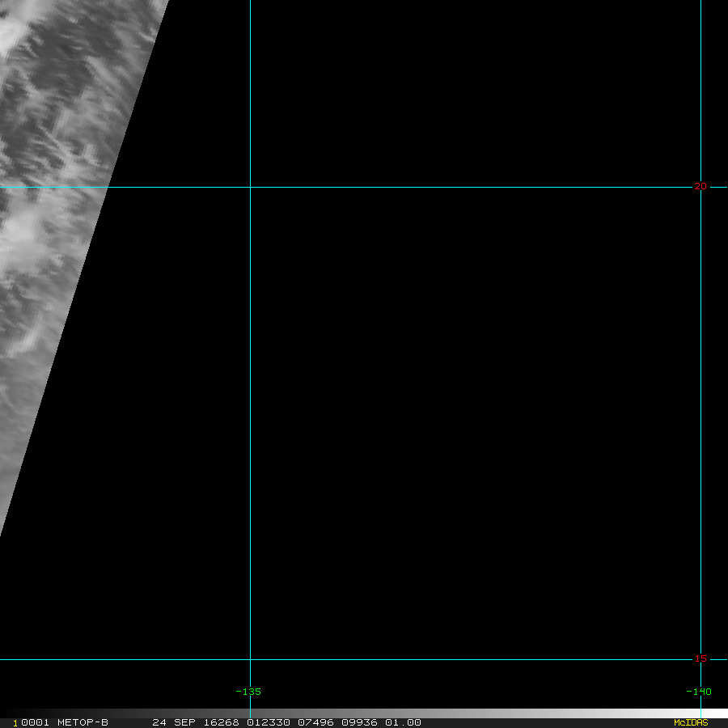728x728 pixels.
Task: Click the 01.00 resolution value
Action: point(403,722)
